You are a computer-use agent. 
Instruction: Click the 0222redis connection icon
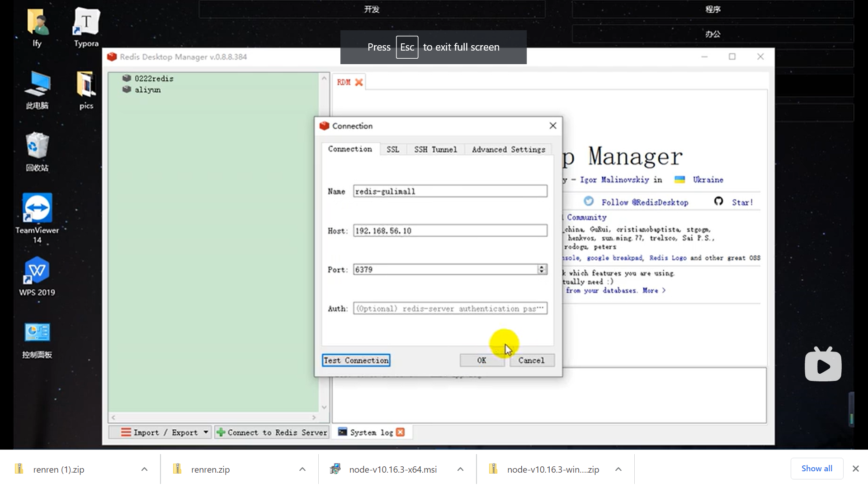pyautogui.click(x=127, y=78)
